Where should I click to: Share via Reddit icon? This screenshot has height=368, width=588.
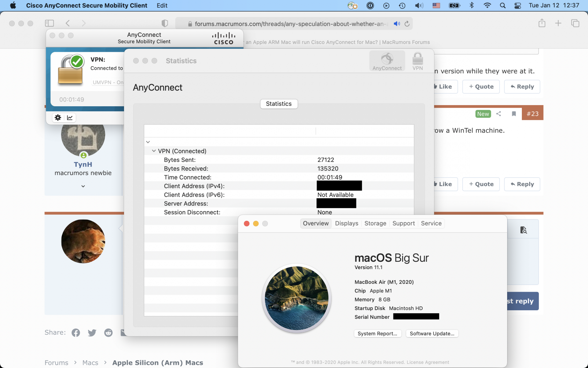coord(108,333)
